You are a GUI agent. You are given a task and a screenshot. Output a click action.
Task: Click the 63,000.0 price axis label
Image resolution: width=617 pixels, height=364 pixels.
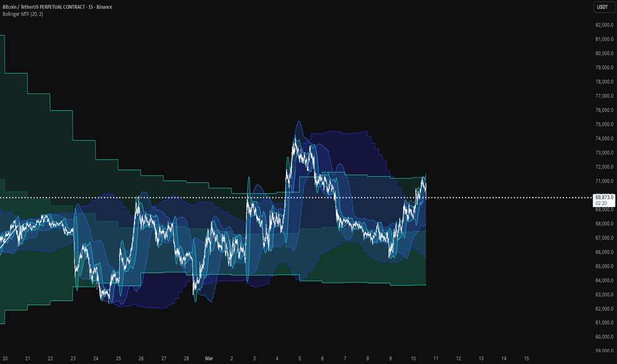pos(604,295)
